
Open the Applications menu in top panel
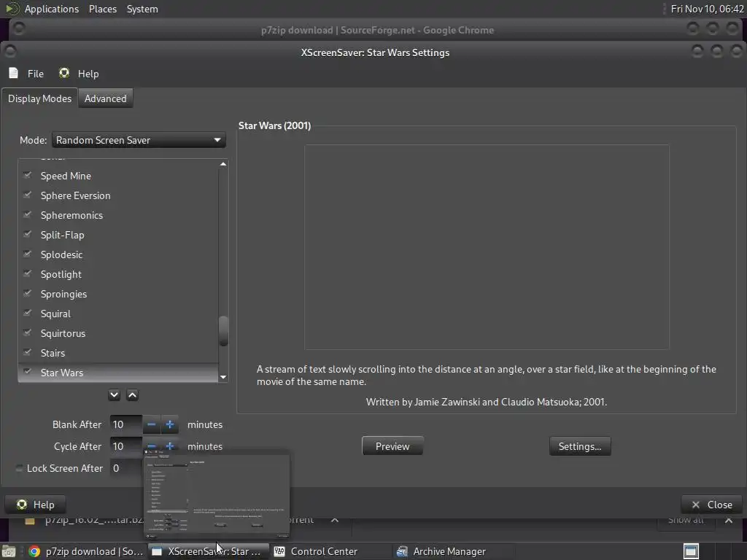pos(52,9)
